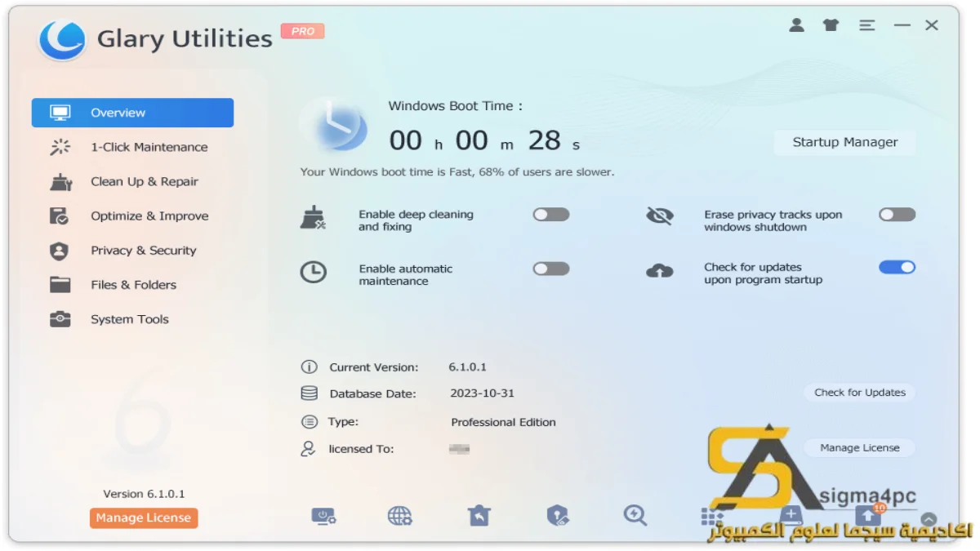
Task: Click the automatic maintenance clock icon
Action: [314, 273]
